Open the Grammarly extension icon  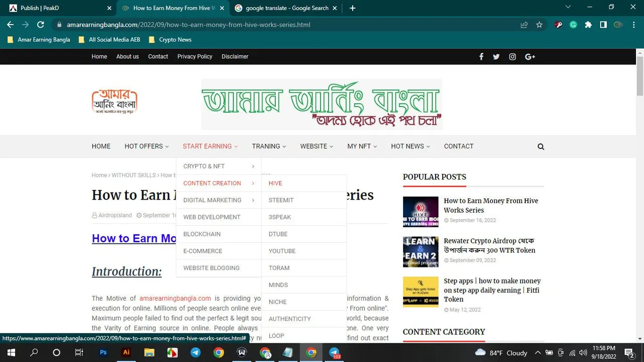coord(573,25)
